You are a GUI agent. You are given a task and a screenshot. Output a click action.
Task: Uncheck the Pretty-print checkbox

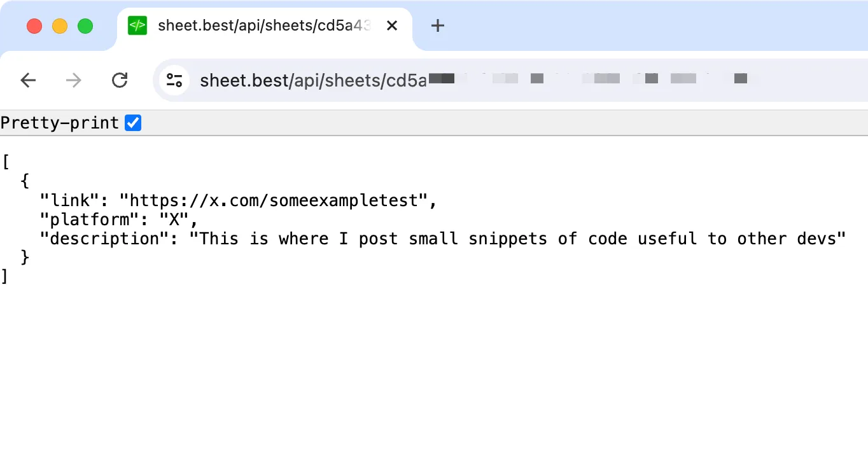point(133,123)
